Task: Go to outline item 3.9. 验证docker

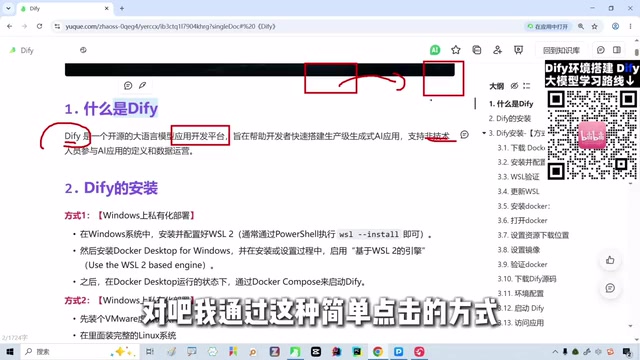Action: point(522,264)
